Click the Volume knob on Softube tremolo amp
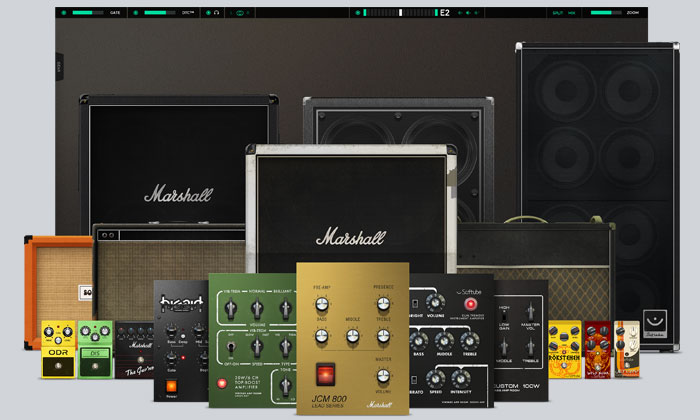700x420 pixels. (x=435, y=303)
